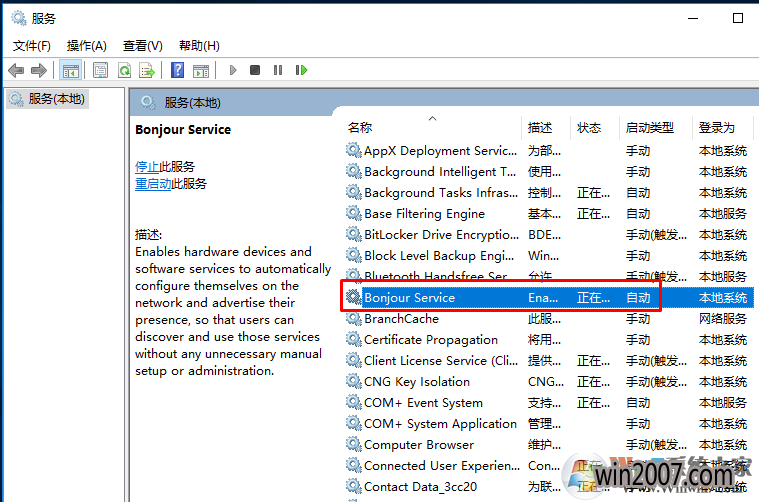Select the Certificate Propagation row
Viewport: 759px width, 502px height.
[x=548, y=340]
